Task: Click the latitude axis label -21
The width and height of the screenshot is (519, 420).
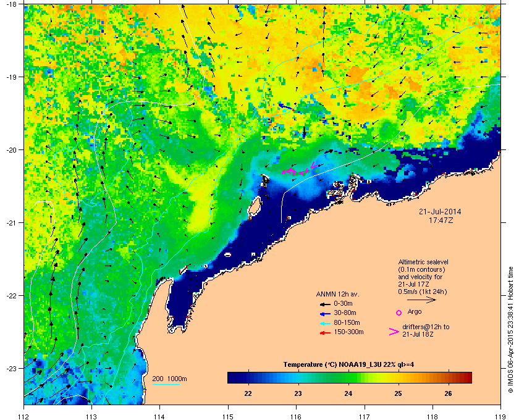Action: pos(11,222)
